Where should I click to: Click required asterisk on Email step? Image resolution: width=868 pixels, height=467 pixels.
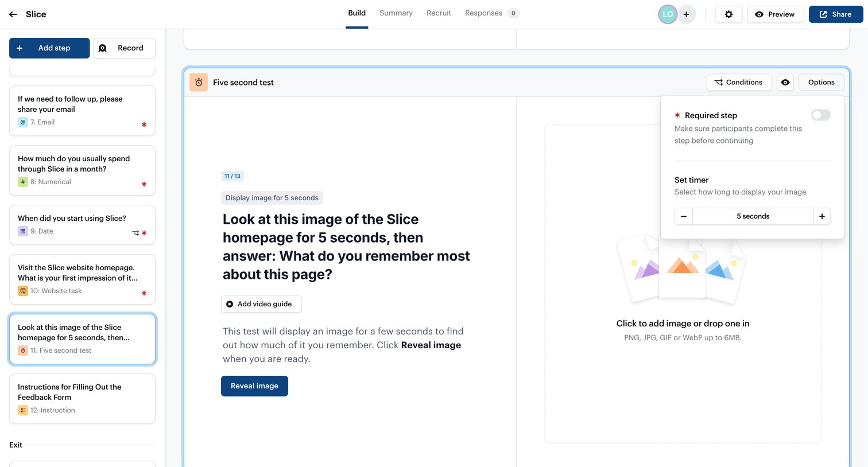[144, 124]
